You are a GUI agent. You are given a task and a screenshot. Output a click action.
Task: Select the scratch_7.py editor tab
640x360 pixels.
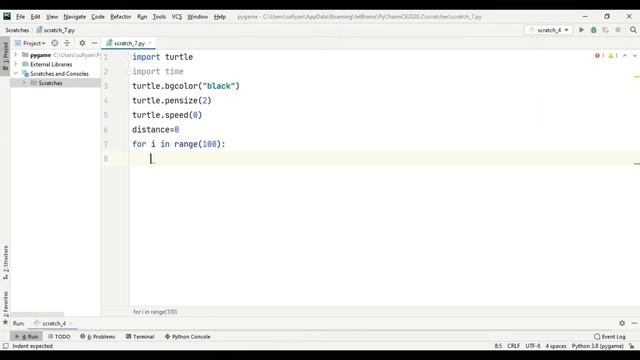click(x=129, y=43)
